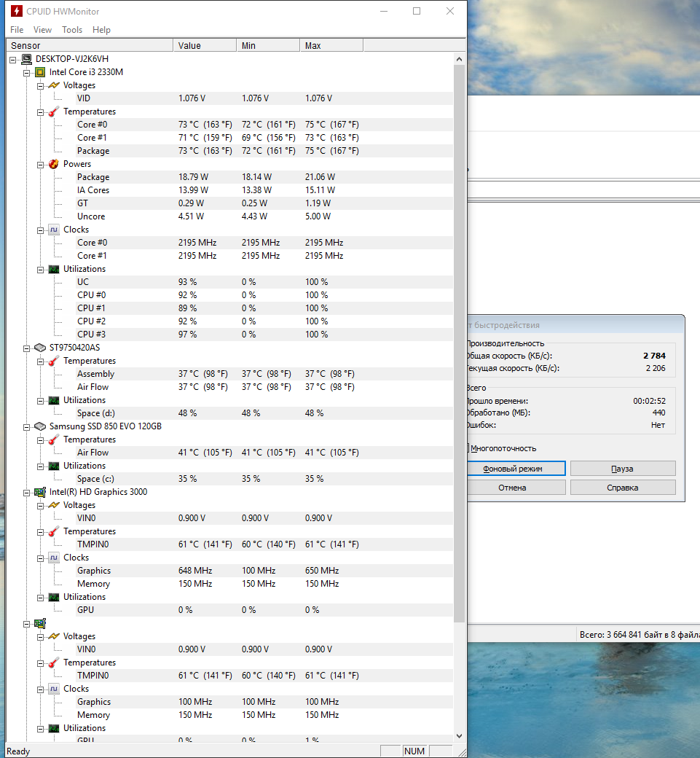
Task: Collapse the CPU Utilizations tree section
Action: tap(41, 269)
